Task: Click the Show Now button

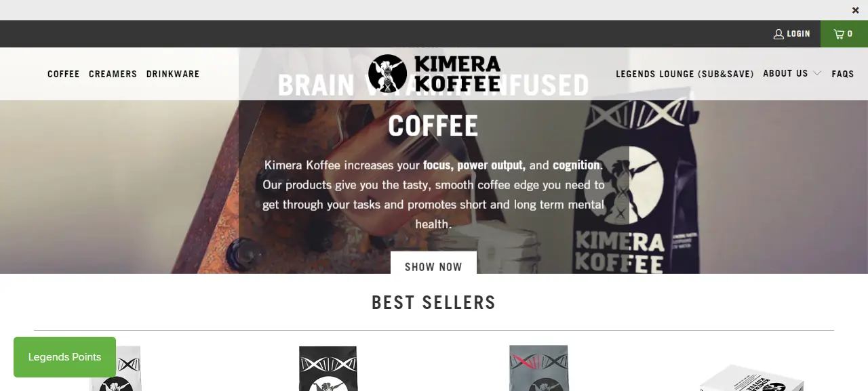Action: pyautogui.click(x=433, y=263)
